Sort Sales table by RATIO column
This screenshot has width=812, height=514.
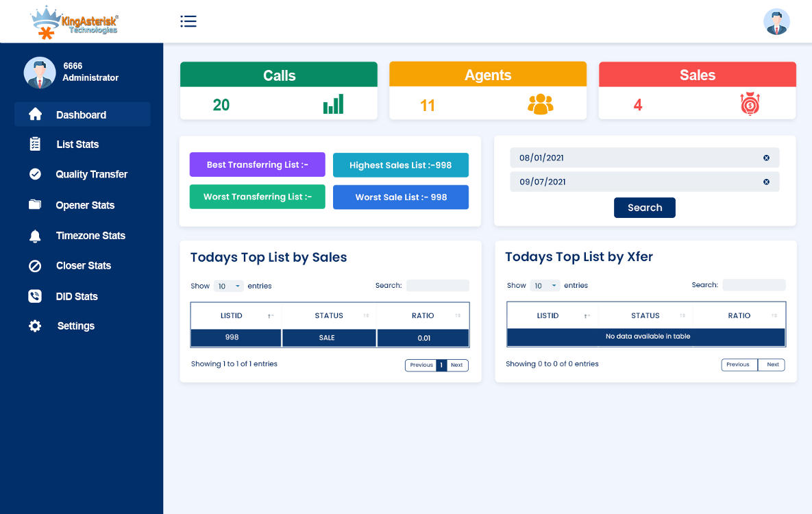(x=423, y=315)
